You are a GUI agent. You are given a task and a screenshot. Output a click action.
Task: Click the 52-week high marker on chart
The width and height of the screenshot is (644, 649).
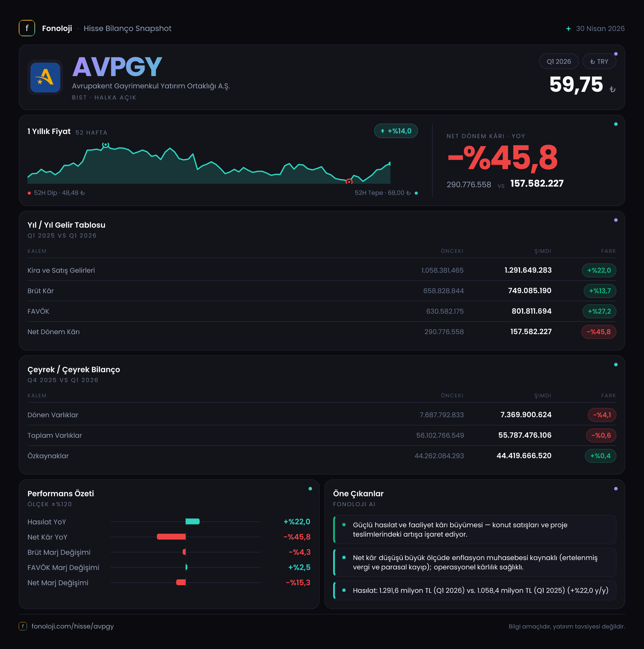[x=106, y=145]
